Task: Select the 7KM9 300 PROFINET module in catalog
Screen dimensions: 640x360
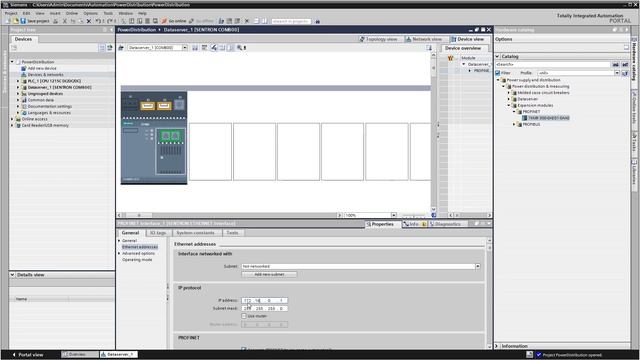Action: (x=546, y=118)
